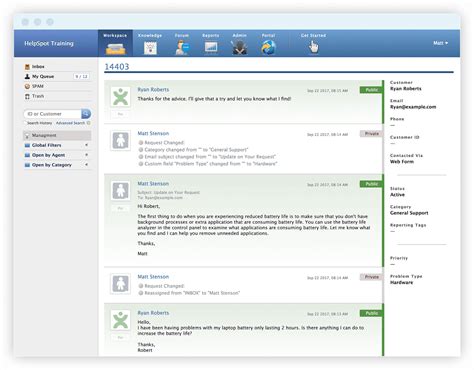This screenshot has height=370, width=474.
Task: Open Matt Stenson name on 'Category changed' note
Action: [153, 133]
